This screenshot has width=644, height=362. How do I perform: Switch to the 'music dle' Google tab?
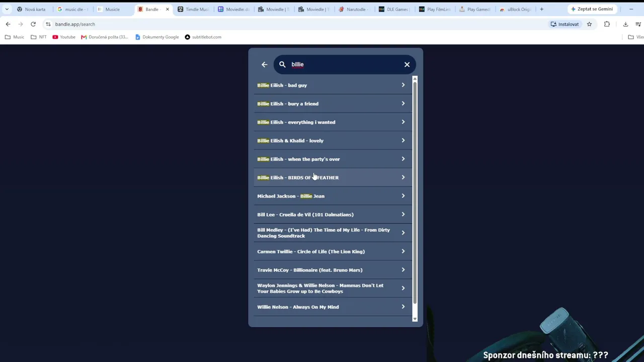coord(73,9)
